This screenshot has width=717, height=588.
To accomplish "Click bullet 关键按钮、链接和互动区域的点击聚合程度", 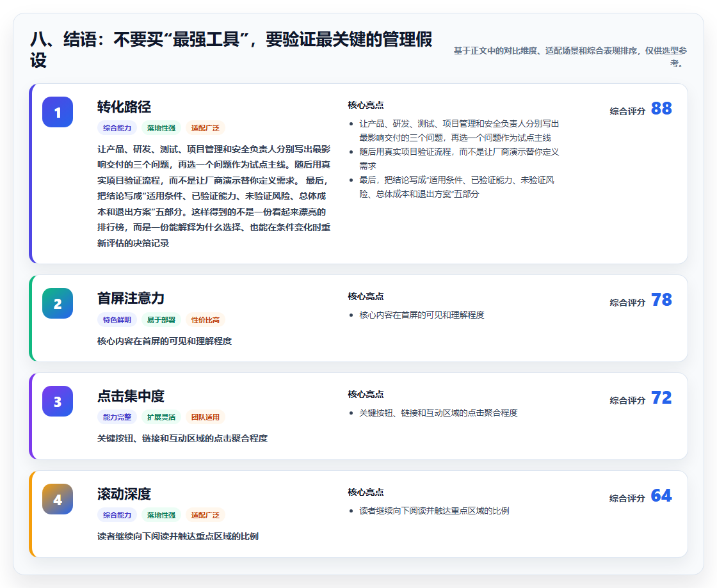I will [438, 413].
